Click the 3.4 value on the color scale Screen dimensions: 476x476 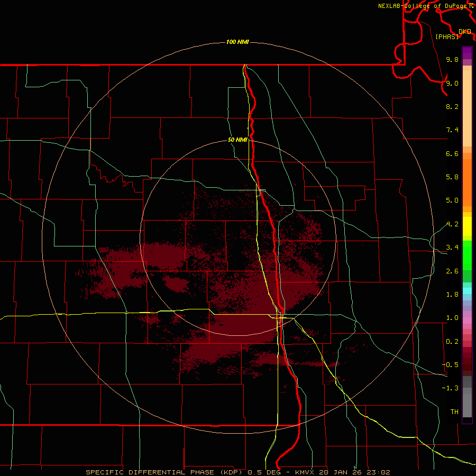452,248
